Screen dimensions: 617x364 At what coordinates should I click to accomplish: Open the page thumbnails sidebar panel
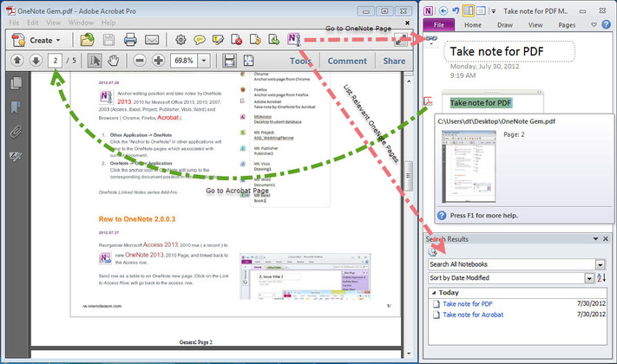16,83
